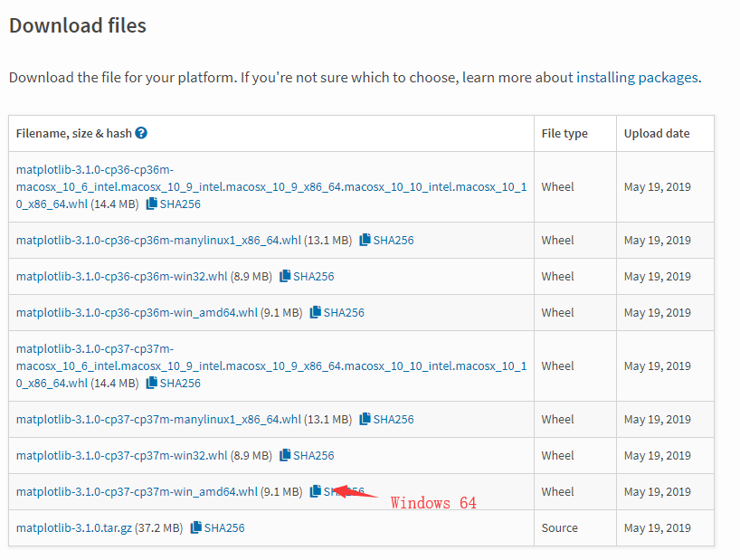Copy SHA256 hash for cp36 win32 wheel

click(x=307, y=276)
